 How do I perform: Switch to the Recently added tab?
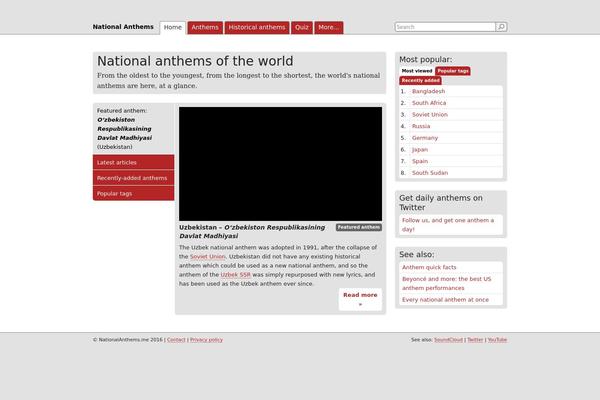click(420, 80)
